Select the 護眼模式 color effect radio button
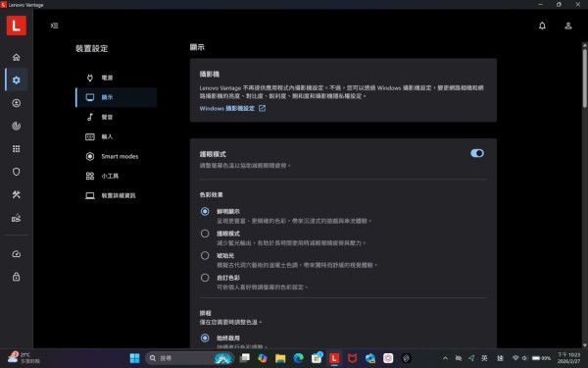 tap(205, 234)
